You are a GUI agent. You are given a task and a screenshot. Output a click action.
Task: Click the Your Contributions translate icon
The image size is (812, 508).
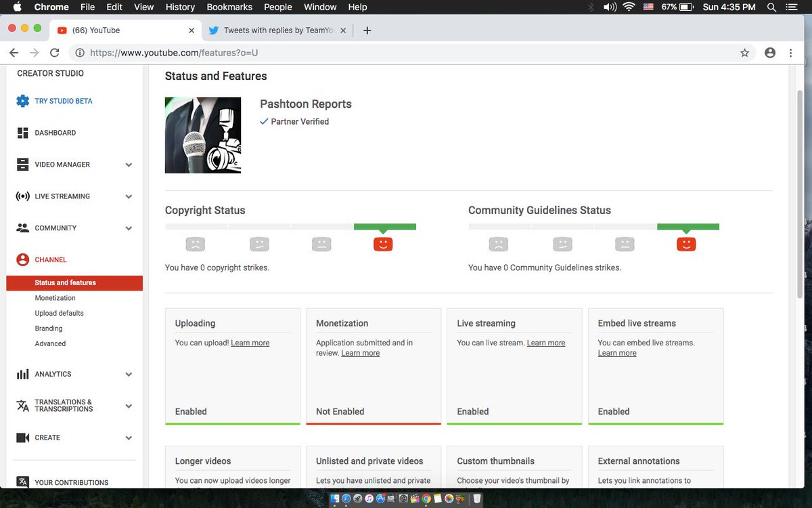[x=23, y=482]
